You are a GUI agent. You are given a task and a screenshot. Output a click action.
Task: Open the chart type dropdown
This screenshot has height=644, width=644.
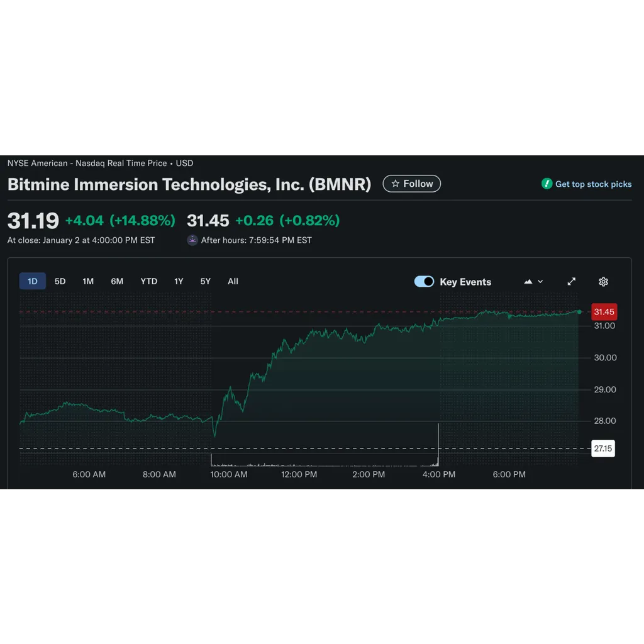[x=533, y=282]
